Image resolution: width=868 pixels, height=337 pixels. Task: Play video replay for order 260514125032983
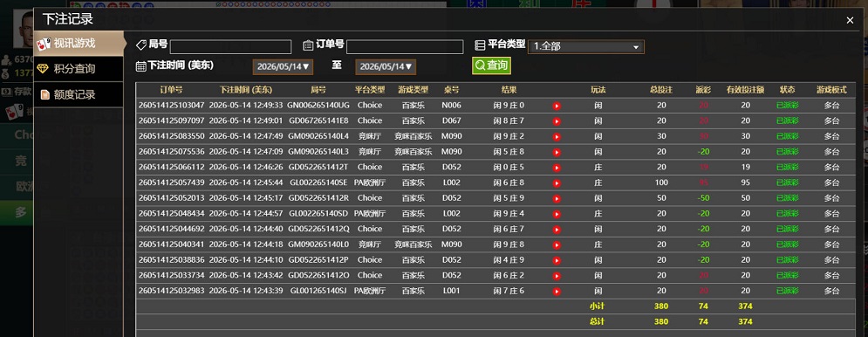point(557,292)
